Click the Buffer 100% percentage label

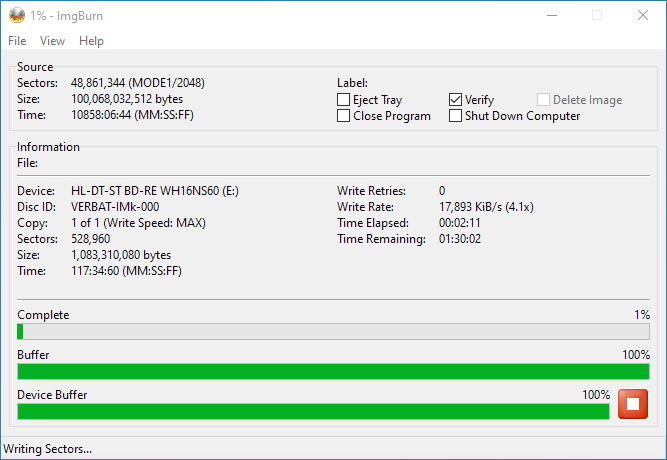coord(636,355)
